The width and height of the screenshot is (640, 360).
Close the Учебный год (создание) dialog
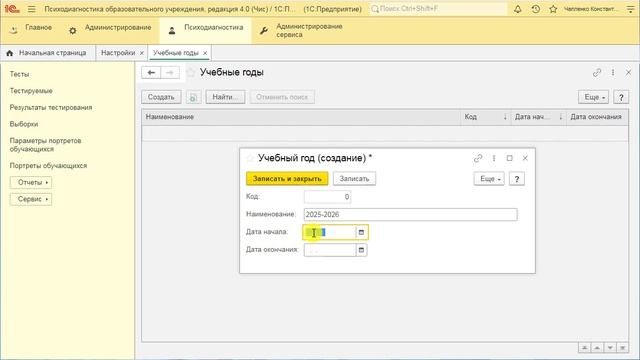coord(525,158)
